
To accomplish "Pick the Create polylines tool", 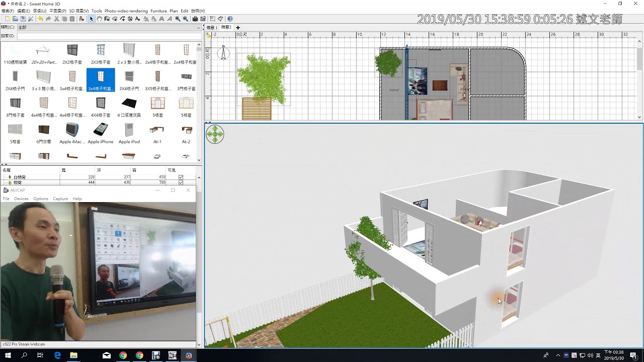I will (122, 19).
